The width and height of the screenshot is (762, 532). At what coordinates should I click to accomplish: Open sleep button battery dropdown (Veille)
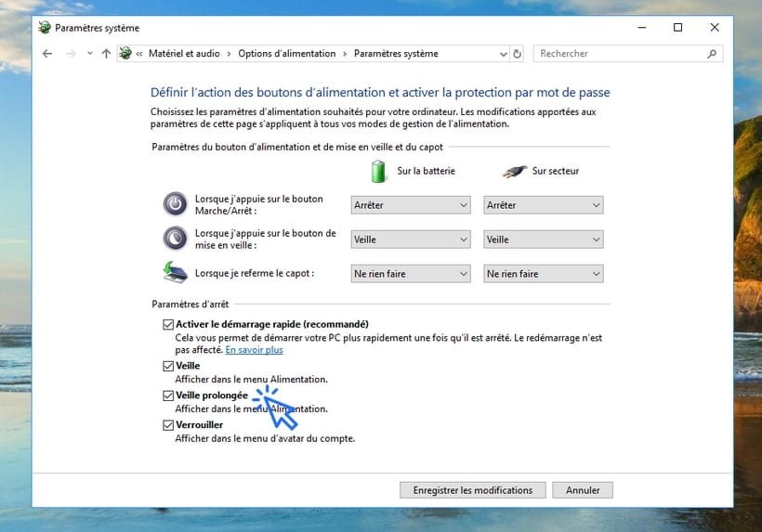[x=411, y=240]
